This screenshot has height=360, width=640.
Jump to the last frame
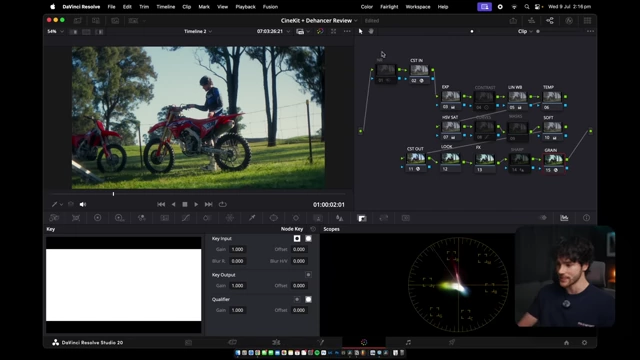coord(209,204)
